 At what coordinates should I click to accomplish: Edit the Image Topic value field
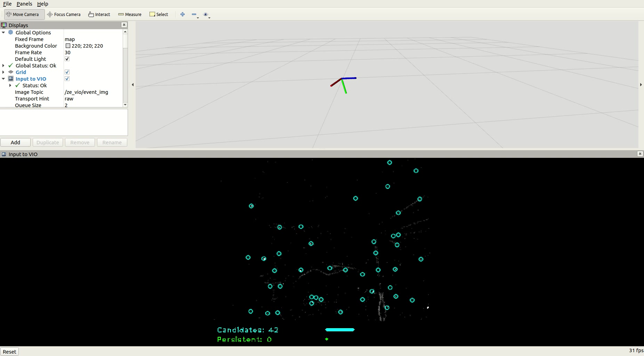pyautogui.click(x=92, y=92)
